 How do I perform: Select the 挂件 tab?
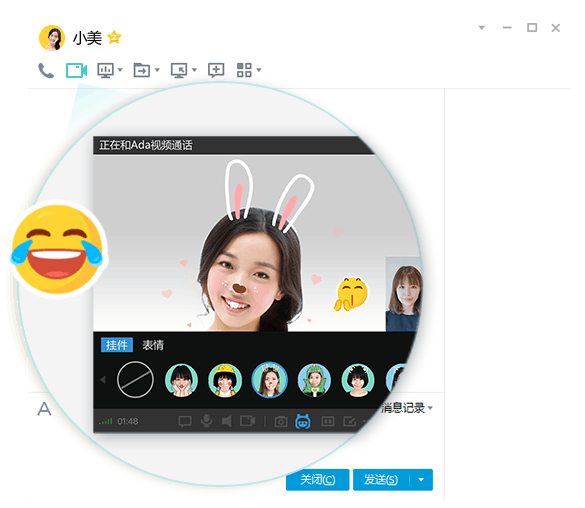click(x=117, y=345)
